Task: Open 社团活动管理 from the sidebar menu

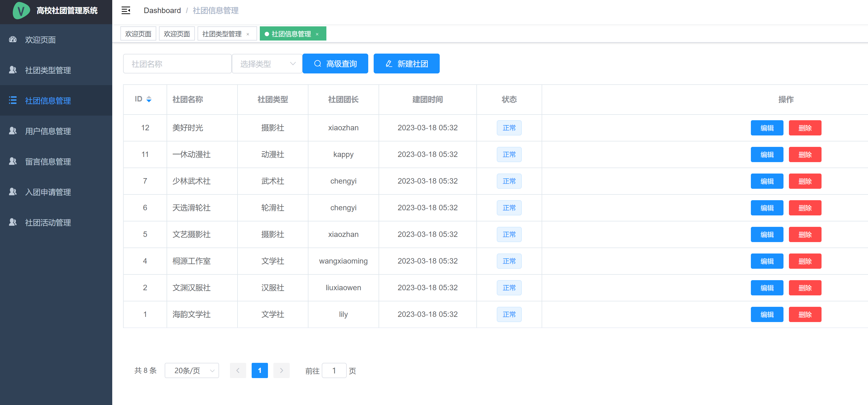Action: [x=13, y=222]
